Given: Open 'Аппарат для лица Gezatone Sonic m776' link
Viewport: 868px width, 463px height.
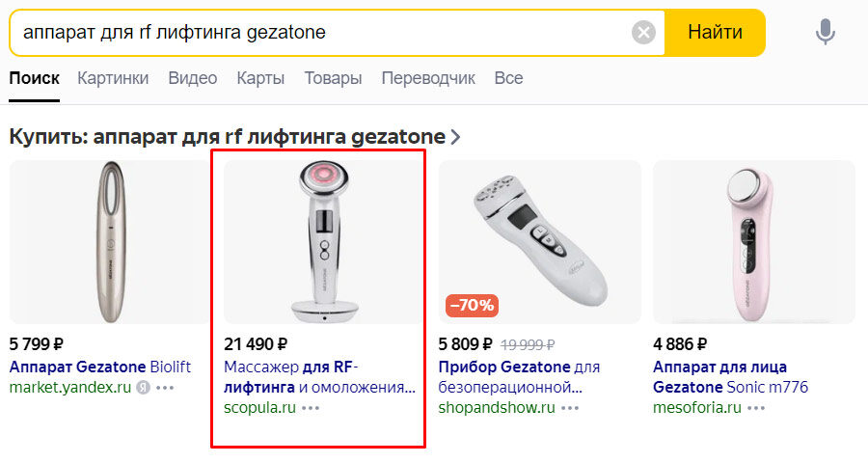Looking at the screenshot, I should point(730,377).
